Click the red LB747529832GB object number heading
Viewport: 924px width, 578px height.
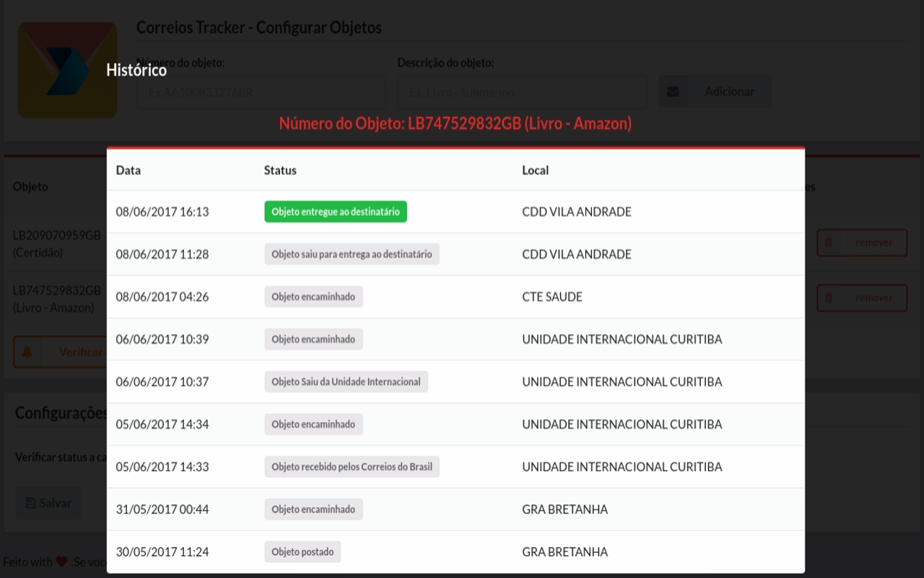(456, 124)
